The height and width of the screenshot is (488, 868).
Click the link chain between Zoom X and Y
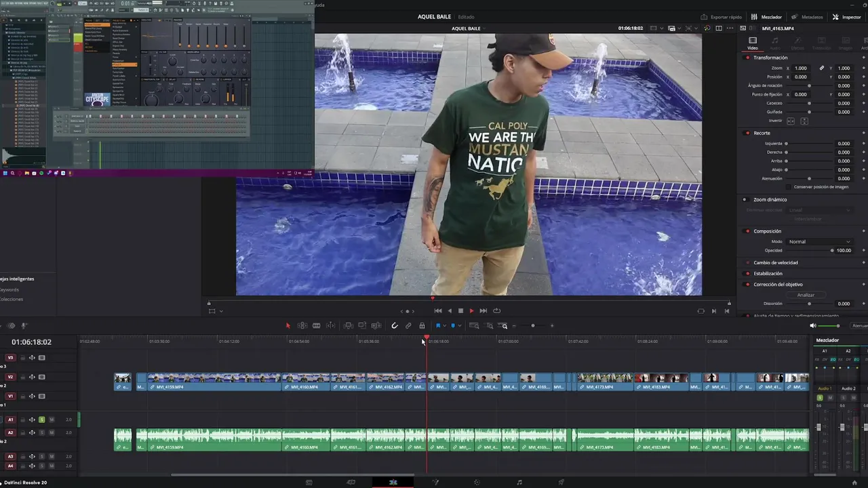822,68
